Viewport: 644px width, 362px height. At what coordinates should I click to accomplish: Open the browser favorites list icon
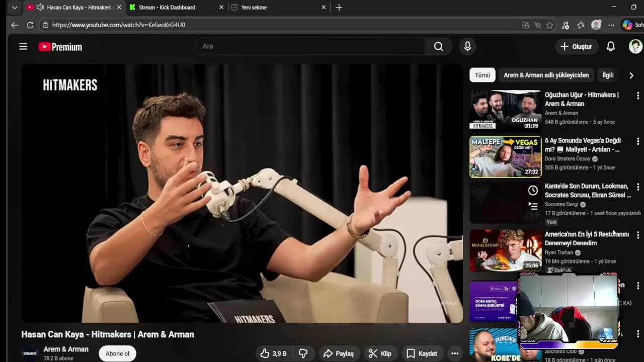coord(581,25)
